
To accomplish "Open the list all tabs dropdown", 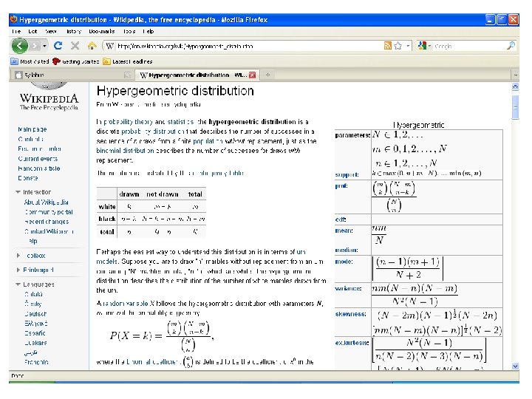I will [x=516, y=75].
